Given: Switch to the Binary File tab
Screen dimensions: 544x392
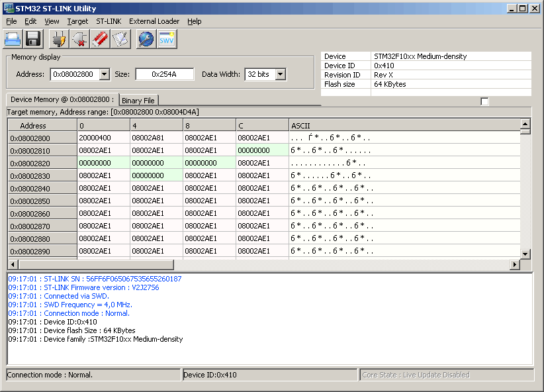Looking at the screenshot, I should click(138, 101).
